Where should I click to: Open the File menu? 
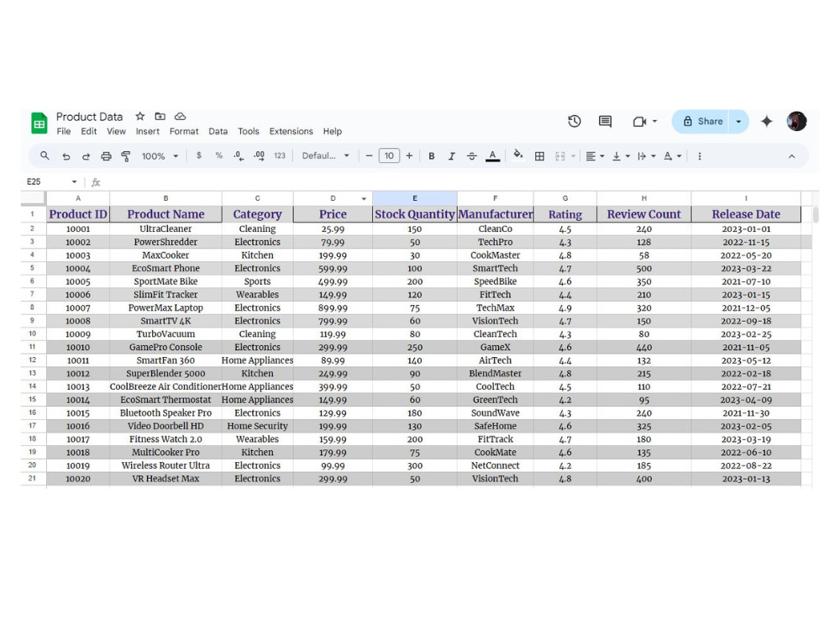[64, 131]
